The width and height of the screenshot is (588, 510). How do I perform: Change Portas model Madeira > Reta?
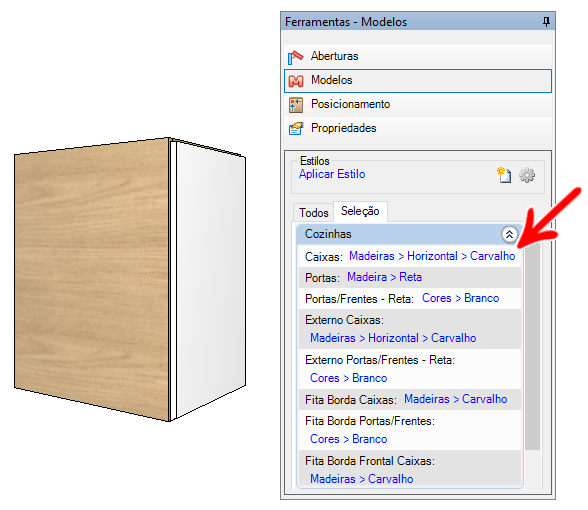[384, 277]
